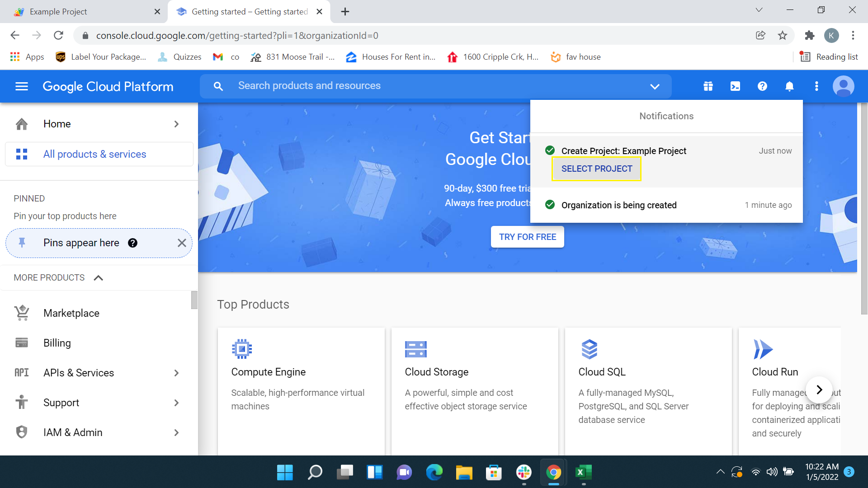
Task: Open the Cloud Storage icon
Action: (416, 349)
